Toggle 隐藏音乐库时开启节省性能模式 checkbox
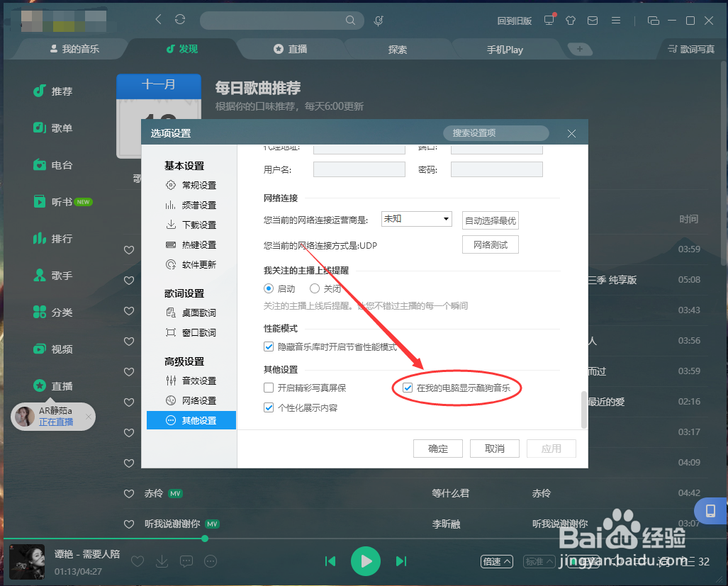The height and width of the screenshot is (586, 728). tap(269, 346)
